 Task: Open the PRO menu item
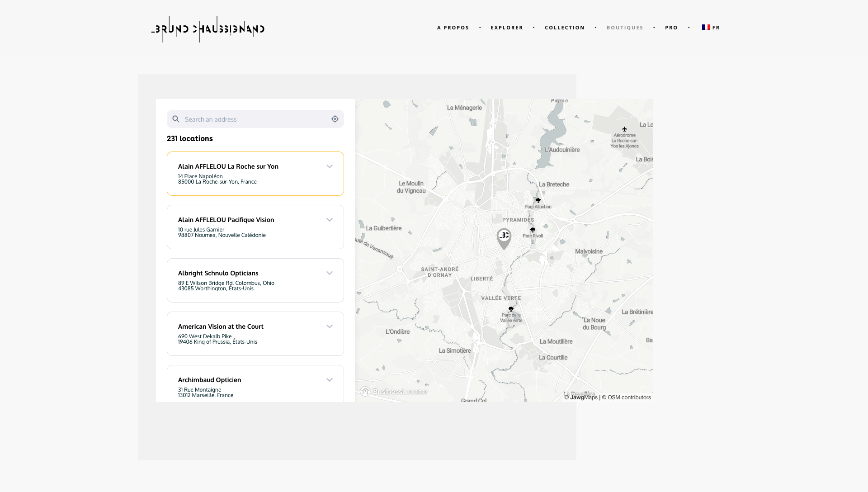tap(671, 28)
